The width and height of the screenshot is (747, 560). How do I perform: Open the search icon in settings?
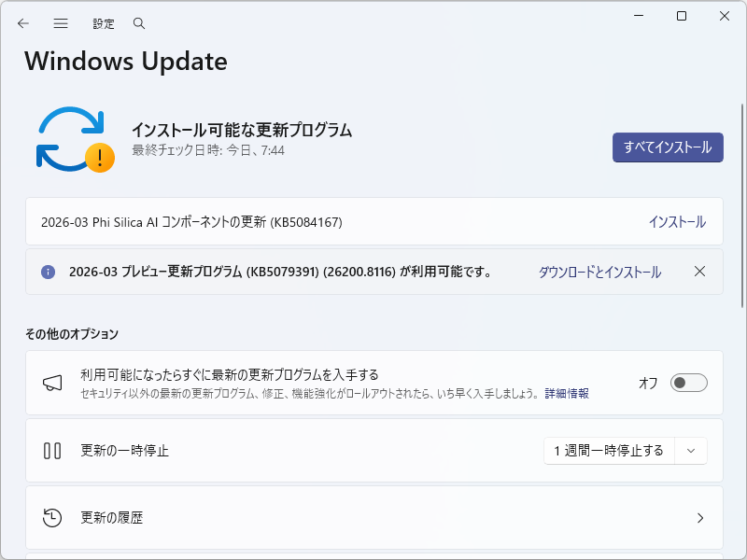(138, 22)
